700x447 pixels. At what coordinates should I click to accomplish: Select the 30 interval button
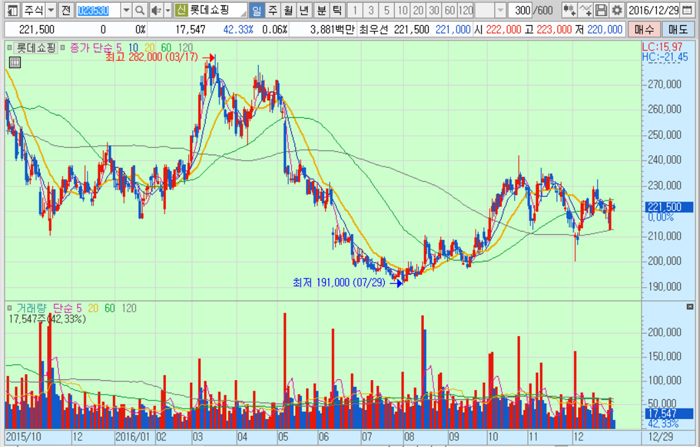click(434, 10)
